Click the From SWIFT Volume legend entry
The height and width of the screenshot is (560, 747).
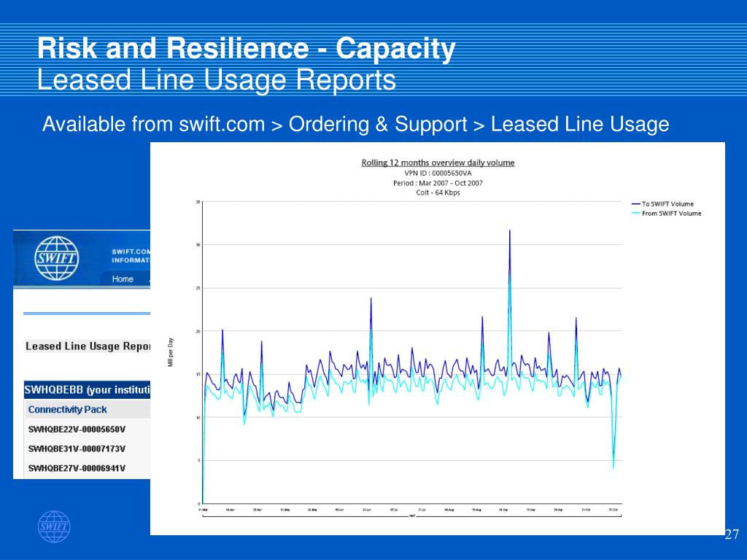click(667, 214)
